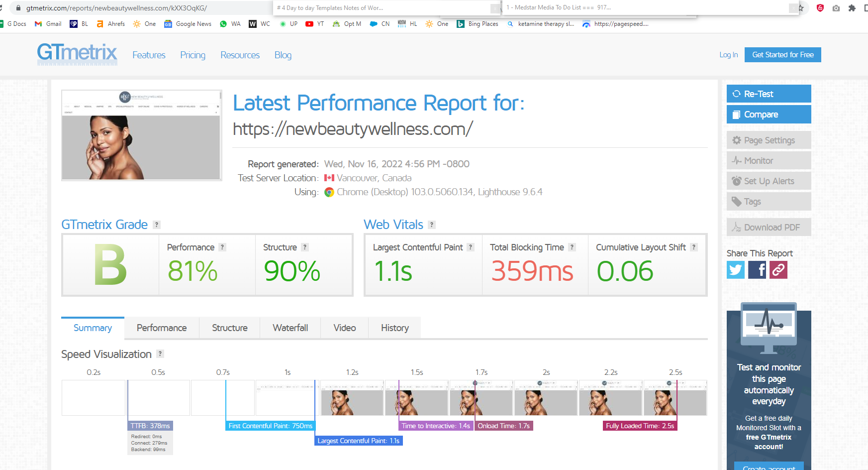The width and height of the screenshot is (868, 470).
Task: Click help icon beside GTmetrix Grade
Action: tap(157, 225)
